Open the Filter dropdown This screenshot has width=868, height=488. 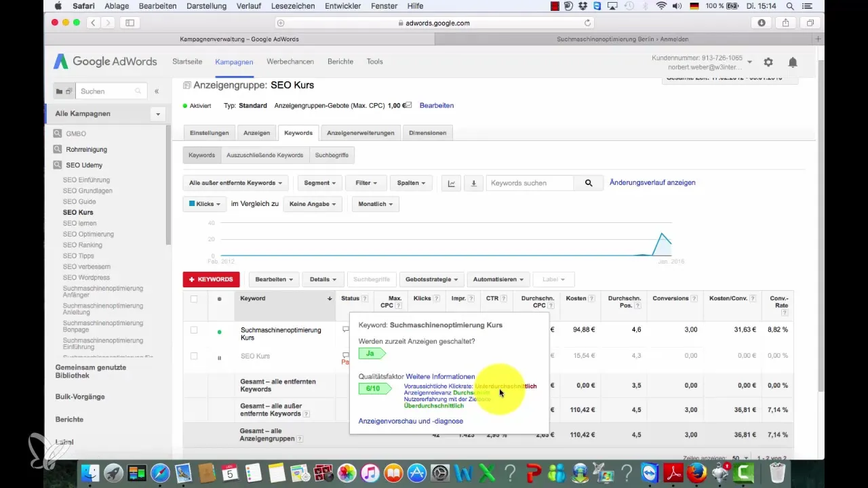click(x=366, y=183)
